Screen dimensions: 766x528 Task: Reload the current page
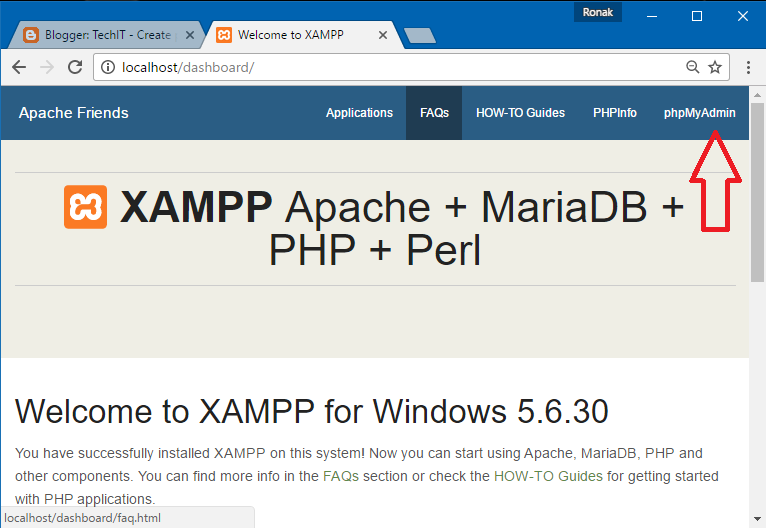(75, 67)
